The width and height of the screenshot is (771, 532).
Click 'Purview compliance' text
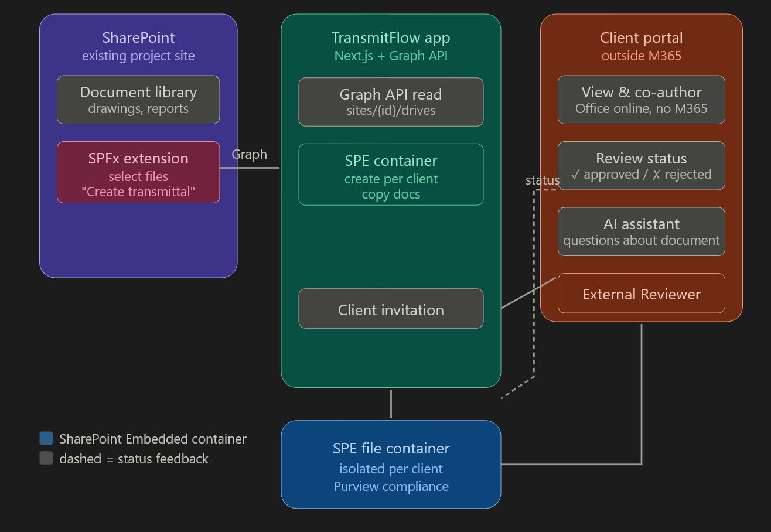391,486
